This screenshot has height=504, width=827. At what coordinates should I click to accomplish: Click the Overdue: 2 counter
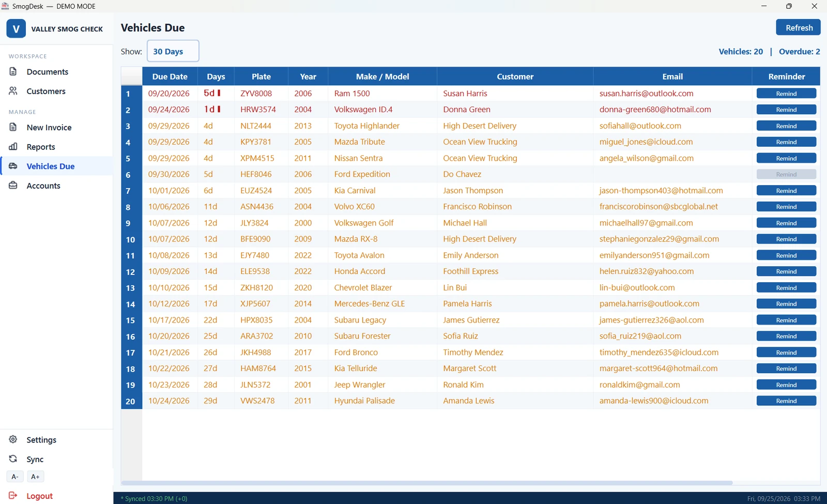pyautogui.click(x=799, y=52)
